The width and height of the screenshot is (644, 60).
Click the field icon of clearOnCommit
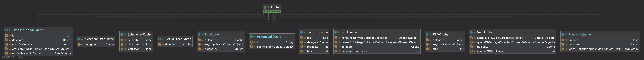(x=6, y=44)
